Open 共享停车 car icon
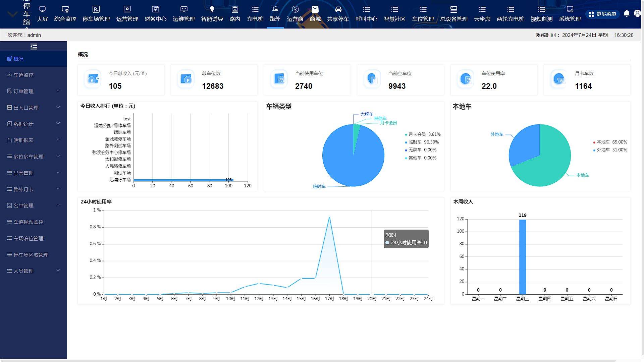644x362 pixels. (338, 9)
